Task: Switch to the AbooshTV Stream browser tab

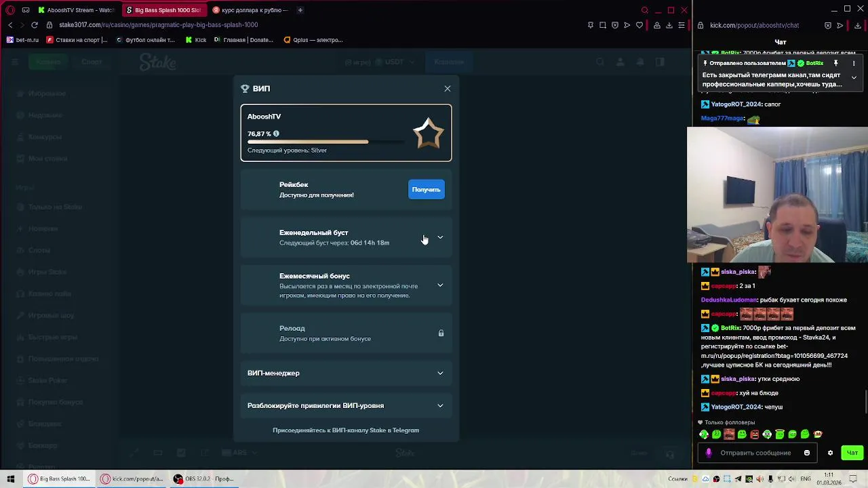Action: (x=76, y=10)
